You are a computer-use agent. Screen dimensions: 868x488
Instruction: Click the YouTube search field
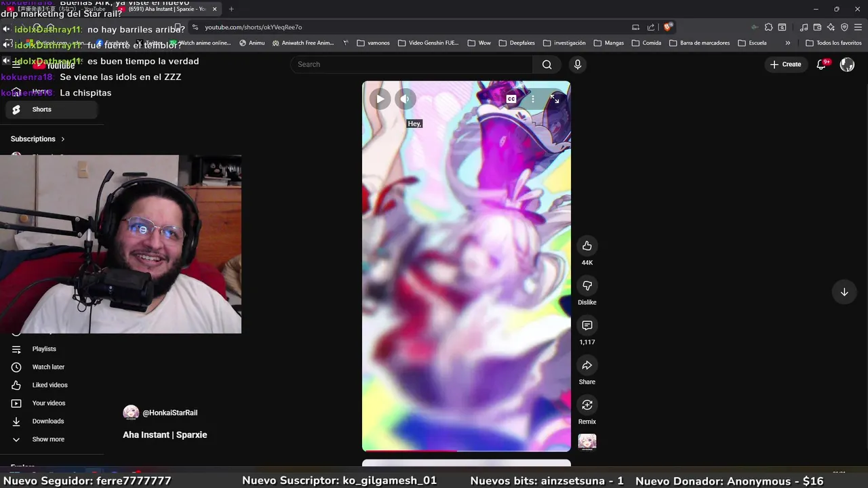coord(412,64)
